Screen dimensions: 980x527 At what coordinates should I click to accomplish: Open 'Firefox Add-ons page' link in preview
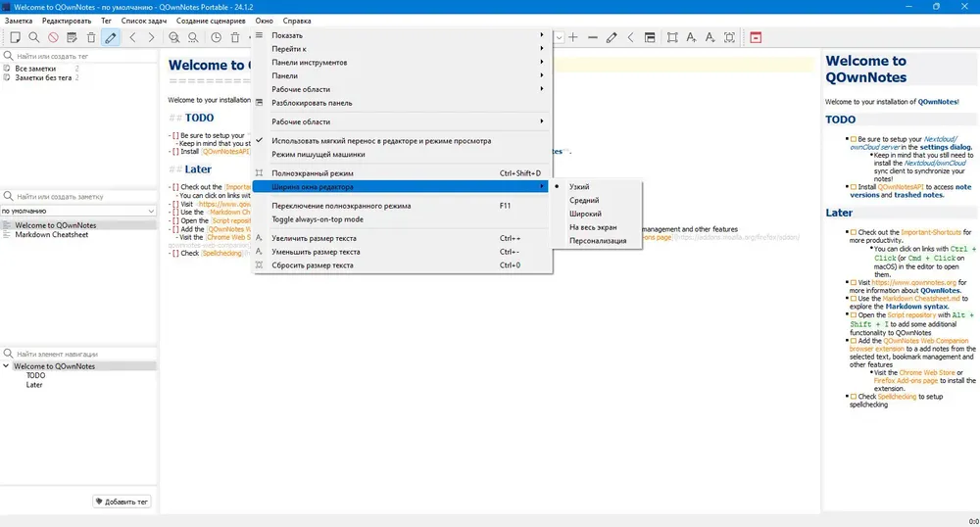[x=906, y=381]
